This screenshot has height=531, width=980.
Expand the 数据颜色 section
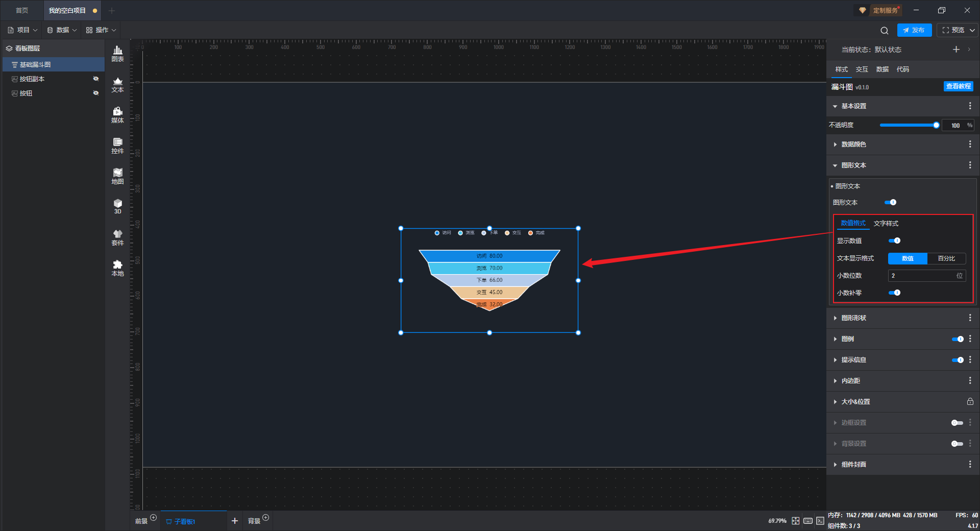(x=835, y=144)
